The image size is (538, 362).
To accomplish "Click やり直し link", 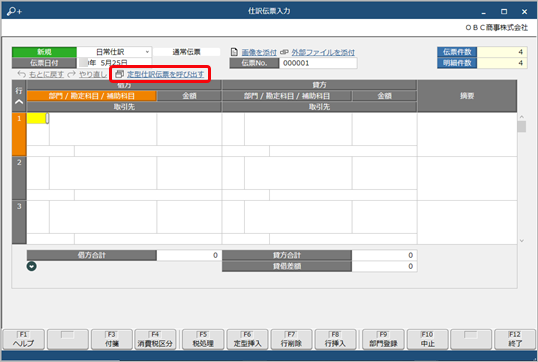I will pyautogui.click(x=93, y=74).
